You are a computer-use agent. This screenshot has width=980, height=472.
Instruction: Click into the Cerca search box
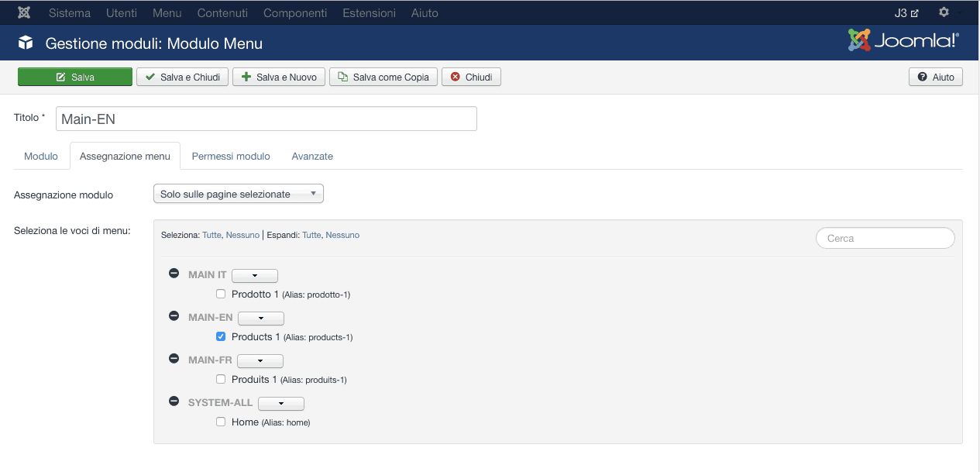[x=885, y=239]
